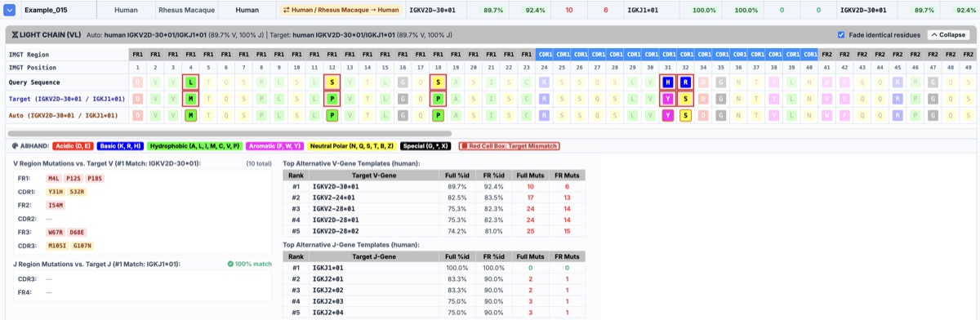Click the P12S mutation chip

click(x=74, y=178)
